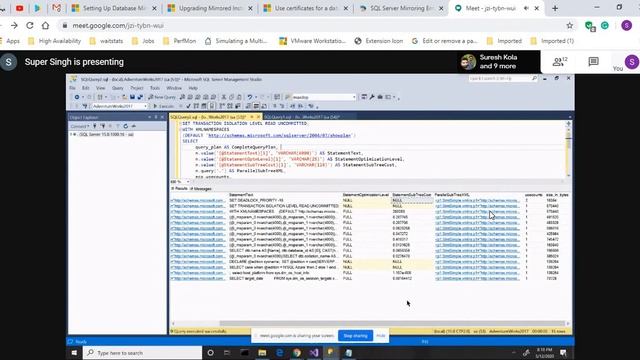Click the Stop sharing button
The width and height of the screenshot is (640, 360).
coord(355,336)
